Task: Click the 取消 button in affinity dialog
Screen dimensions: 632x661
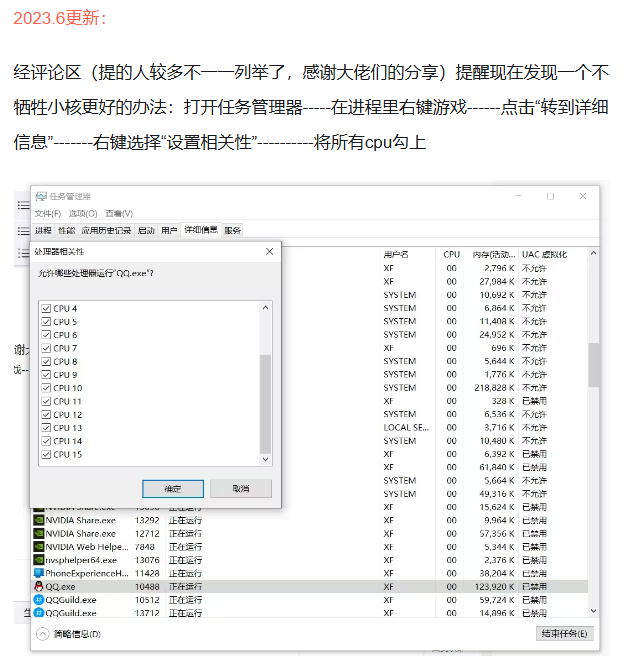Action: 241,489
